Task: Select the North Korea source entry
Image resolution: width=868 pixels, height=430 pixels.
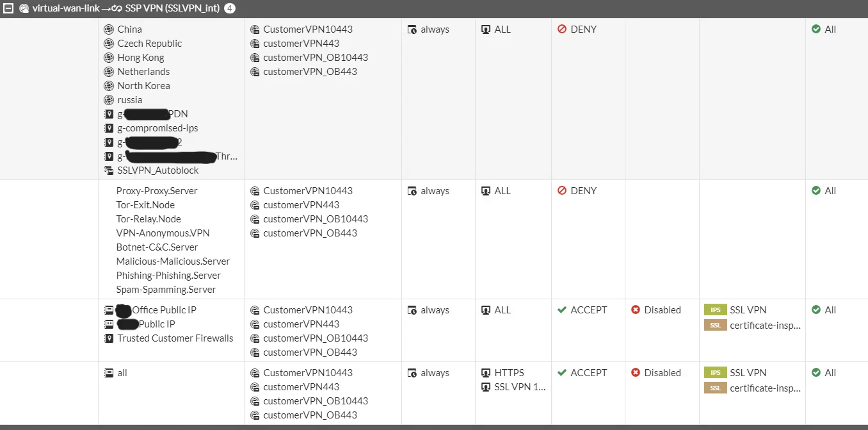Action: point(144,86)
